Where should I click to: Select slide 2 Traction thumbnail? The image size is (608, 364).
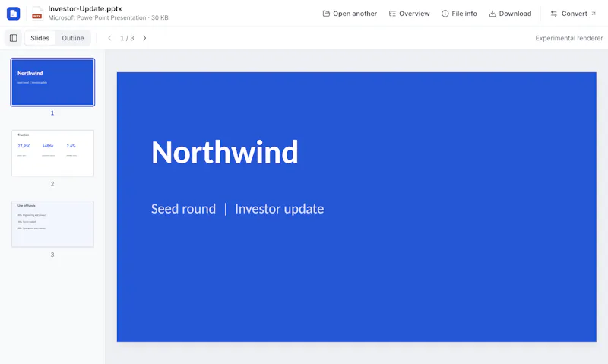(x=52, y=153)
